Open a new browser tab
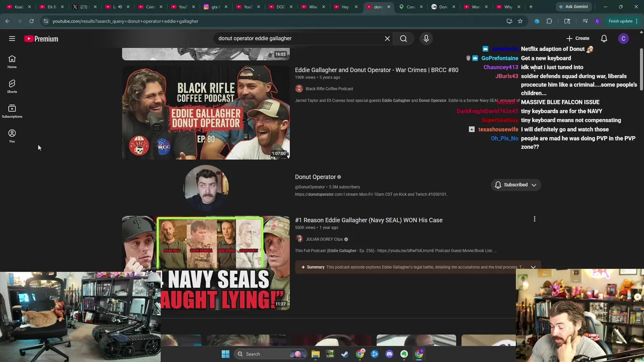Image resolution: width=644 pixels, height=362 pixels. [531, 7]
